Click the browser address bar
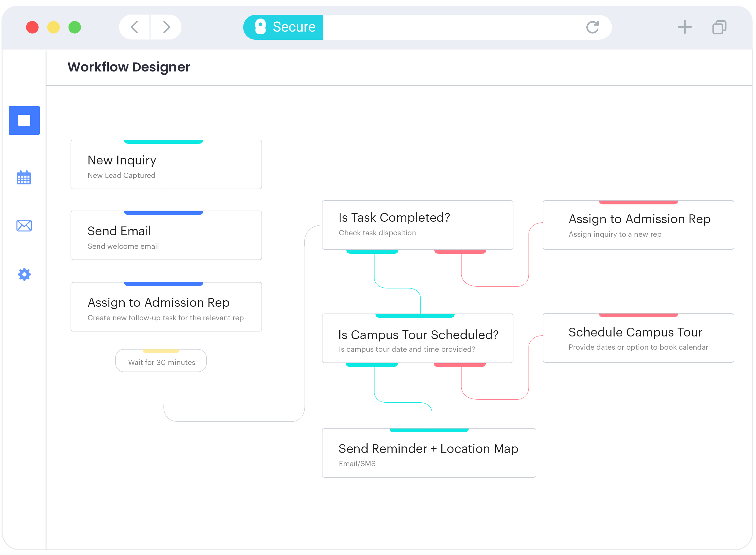The width and height of the screenshot is (756, 555). [x=453, y=27]
